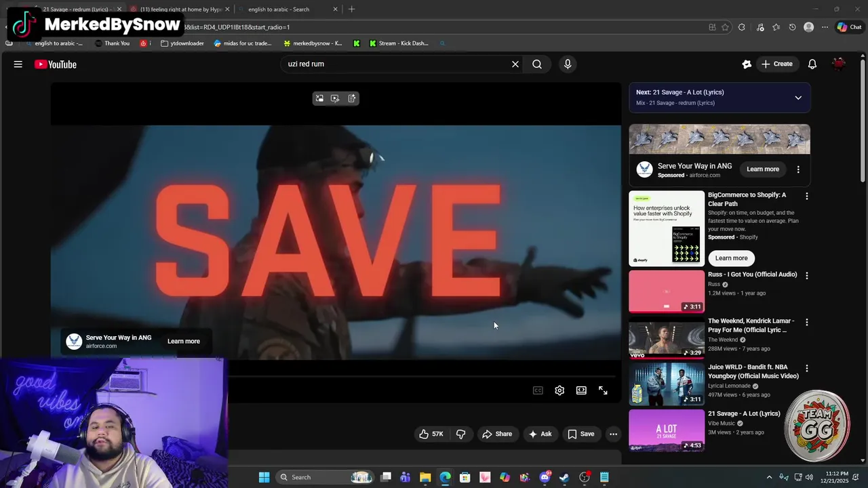Open the 'merkedbysnow - K...' bookmark

pyautogui.click(x=313, y=43)
